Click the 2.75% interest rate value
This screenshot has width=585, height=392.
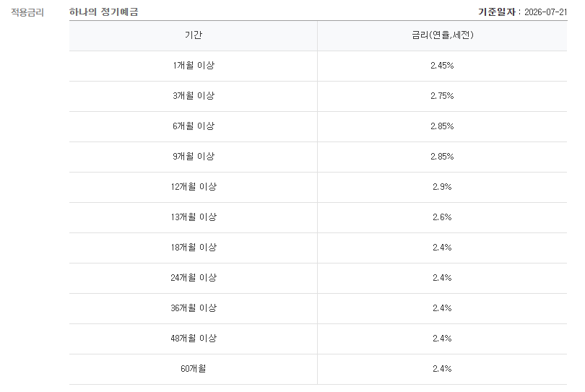[442, 96]
